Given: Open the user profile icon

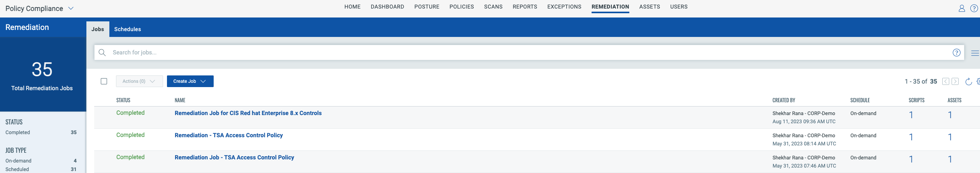Looking at the screenshot, I should [x=961, y=9].
